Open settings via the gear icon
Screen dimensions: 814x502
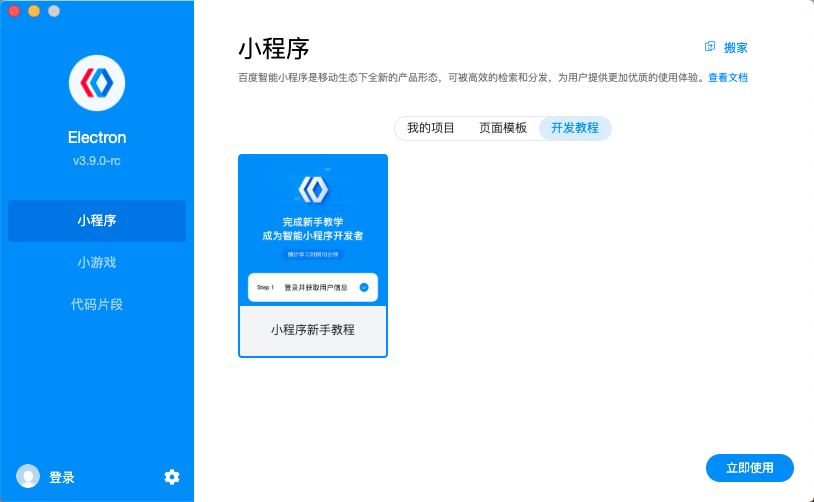pos(172,477)
